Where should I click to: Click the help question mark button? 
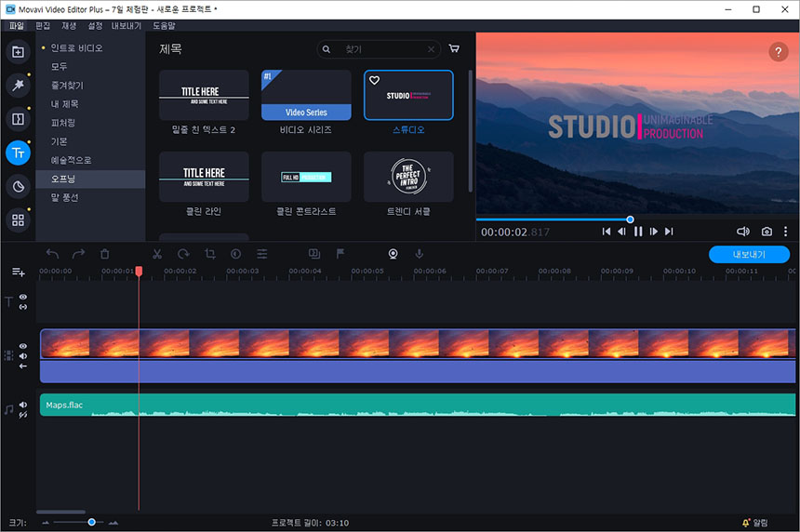pyautogui.click(x=778, y=51)
